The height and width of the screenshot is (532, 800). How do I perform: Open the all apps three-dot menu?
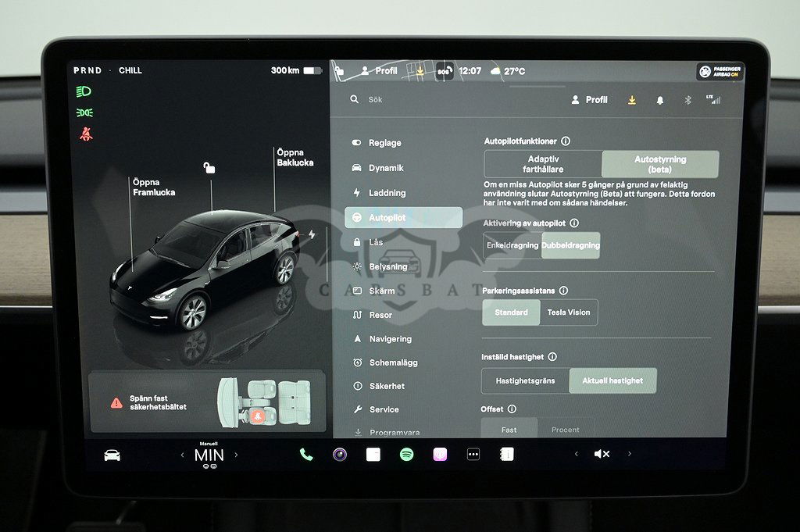coord(473,455)
